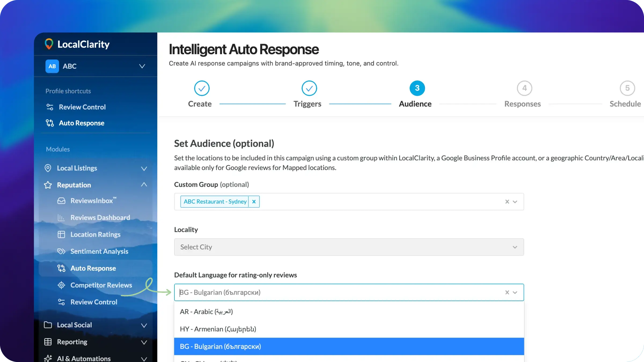644x362 pixels.
Task: Expand the AI & Automations module
Action: [x=144, y=359]
